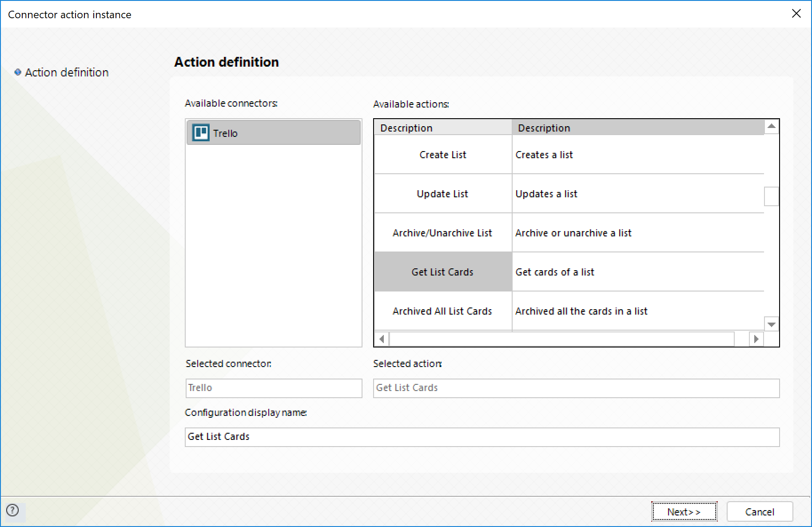Viewport: 812px width, 527px height.
Task: Click the Action definition sidebar step
Action: coord(67,72)
